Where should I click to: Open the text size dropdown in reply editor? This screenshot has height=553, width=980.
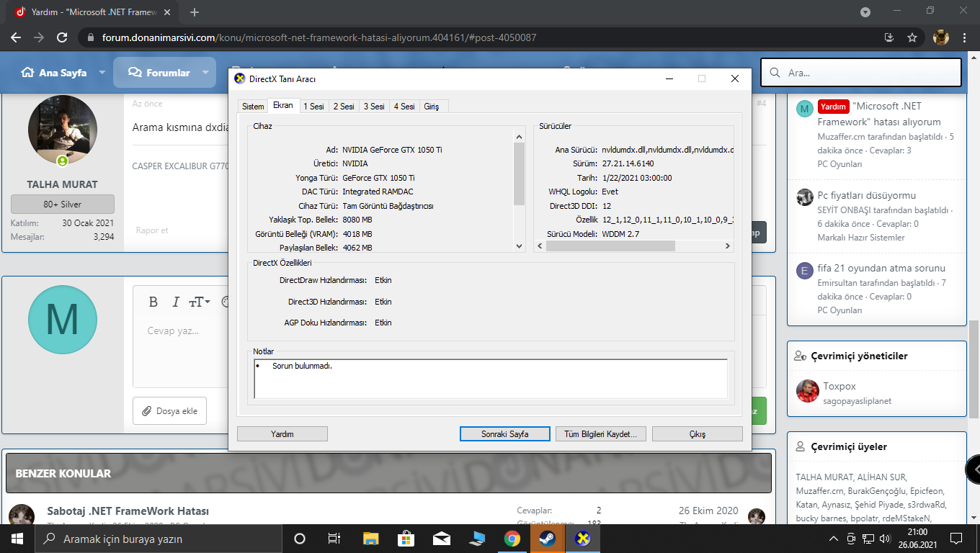pos(199,302)
